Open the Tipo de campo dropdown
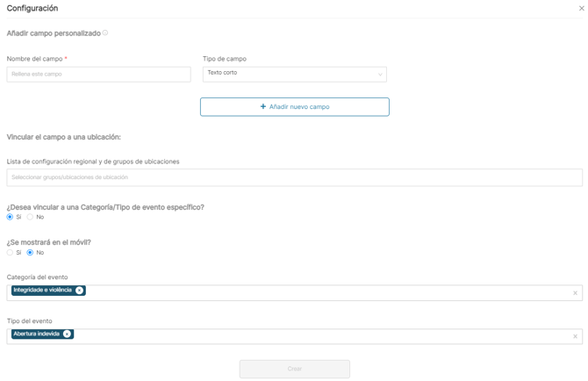 (x=294, y=74)
